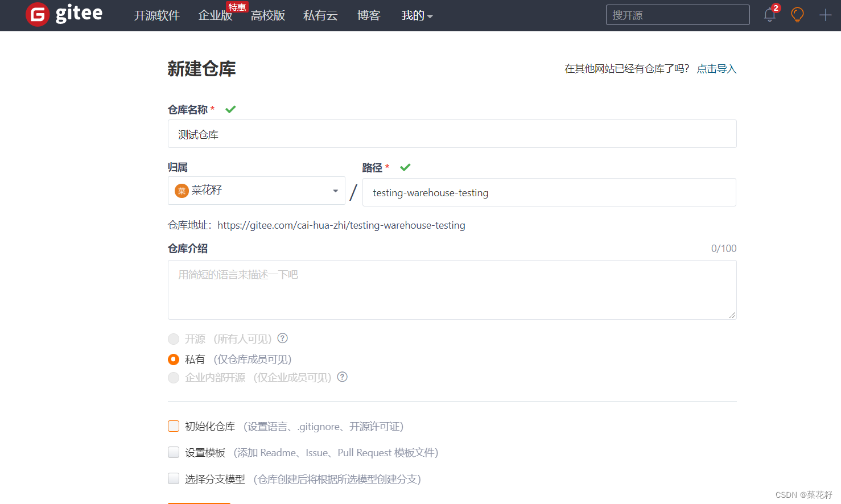Check the 初始化仓库 checkbox

(x=174, y=426)
